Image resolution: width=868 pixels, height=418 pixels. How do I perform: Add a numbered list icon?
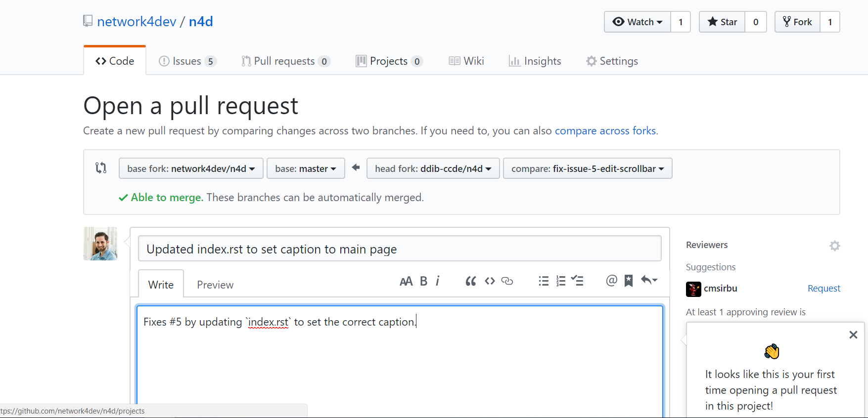(561, 281)
